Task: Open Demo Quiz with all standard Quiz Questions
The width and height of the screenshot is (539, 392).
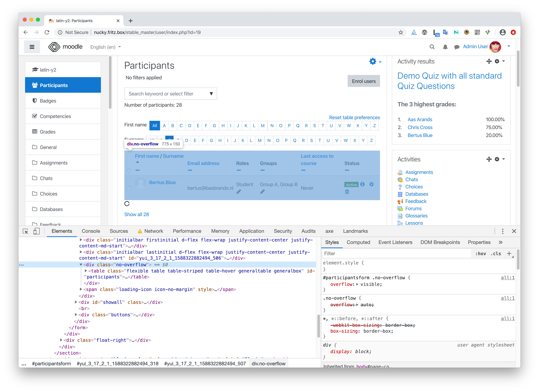Action: (449, 81)
